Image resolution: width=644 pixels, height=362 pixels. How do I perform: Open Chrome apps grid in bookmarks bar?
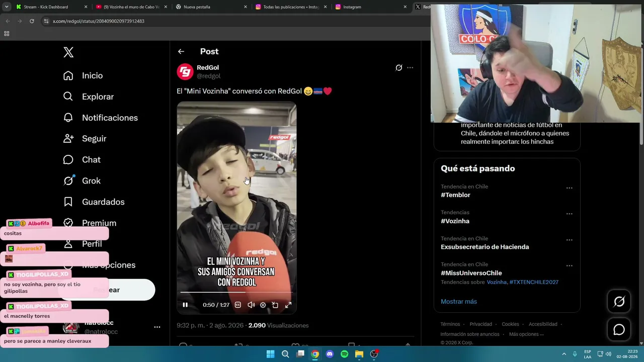(x=7, y=34)
